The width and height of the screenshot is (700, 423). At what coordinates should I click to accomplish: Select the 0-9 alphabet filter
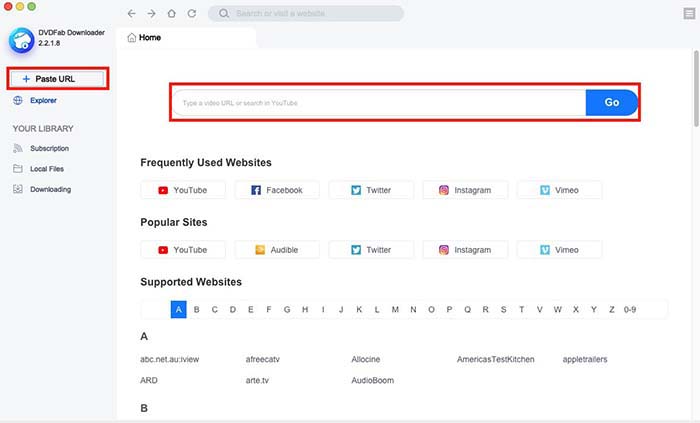(629, 310)
